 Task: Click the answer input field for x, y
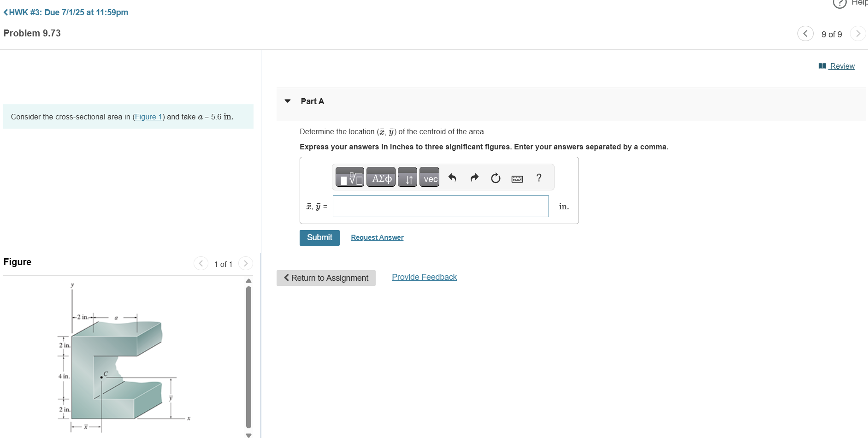click(x=440, y=206)
